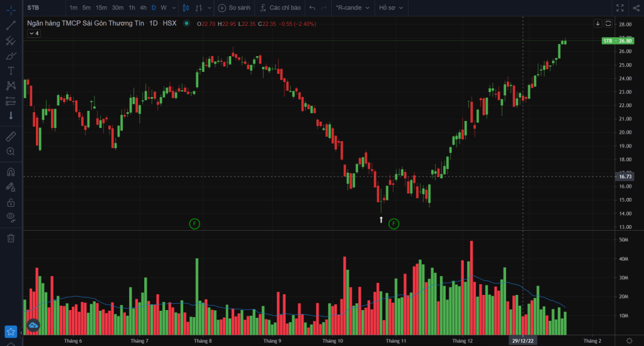Toggle hide all drawings eye icon

pos(11,217)
